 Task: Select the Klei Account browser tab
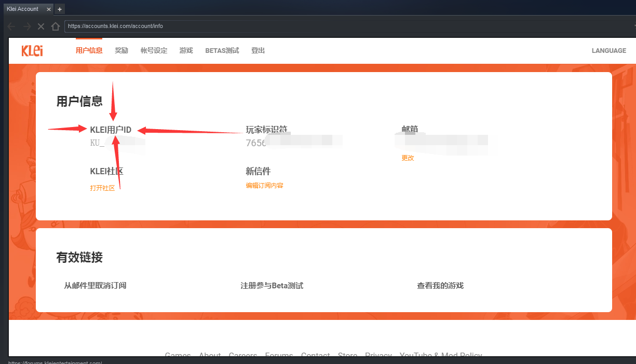tap(28, 9)
